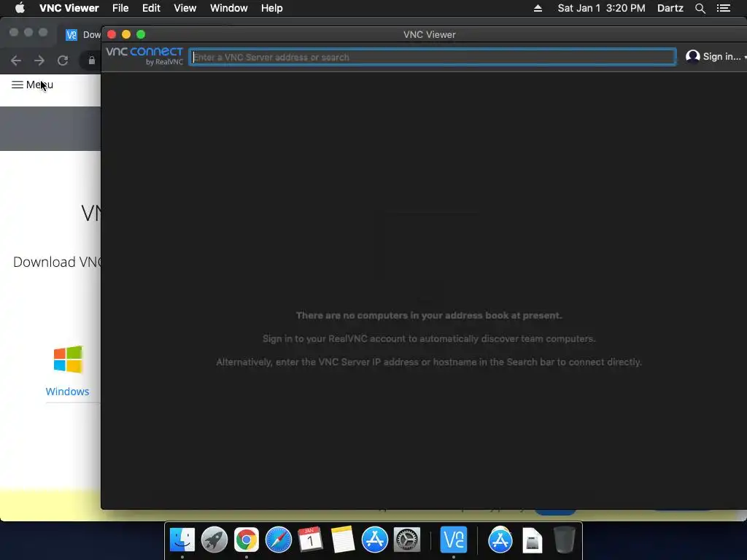This screenshot has width=747, height=560.
Task: Click the VNC Viewer icon in the Dock
Action: tap(454, 540)
